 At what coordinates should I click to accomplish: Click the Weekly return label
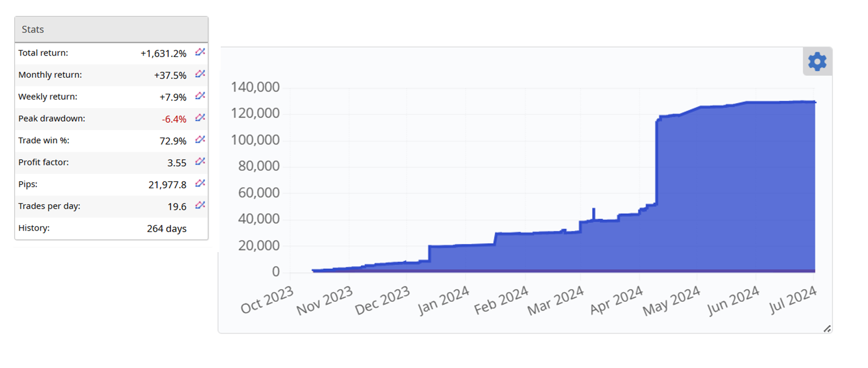[x=48, y=97]
